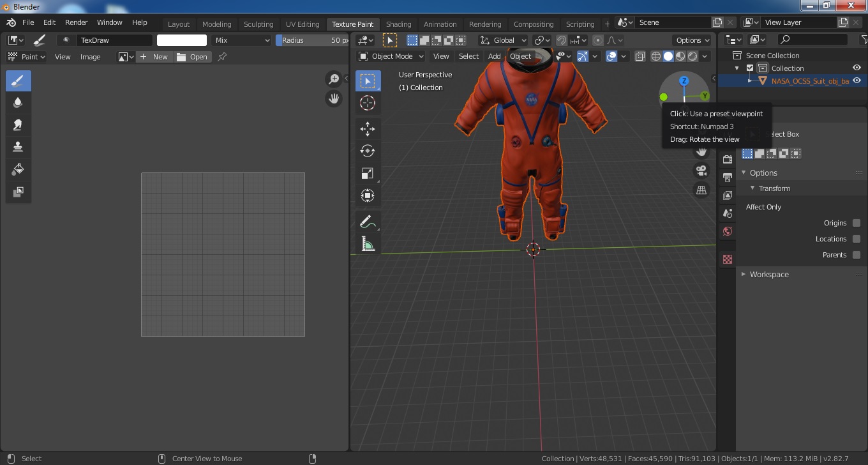This screenshot has width=868, height=465.
Task: Open the Add menu in 3D viewport
Action: (x=495, y=56)
